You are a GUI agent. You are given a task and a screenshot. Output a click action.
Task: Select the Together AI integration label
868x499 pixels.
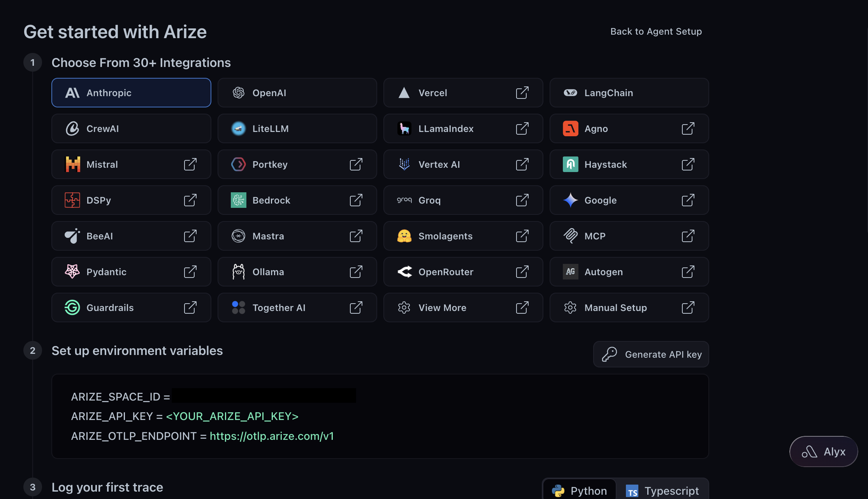tap(279, 308)
